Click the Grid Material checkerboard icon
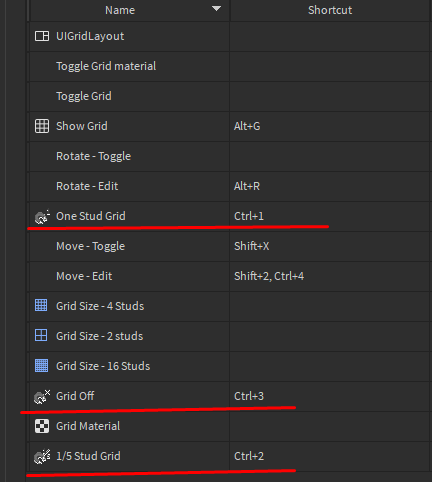This screenshot has height=482, width=432. point(42,426)
